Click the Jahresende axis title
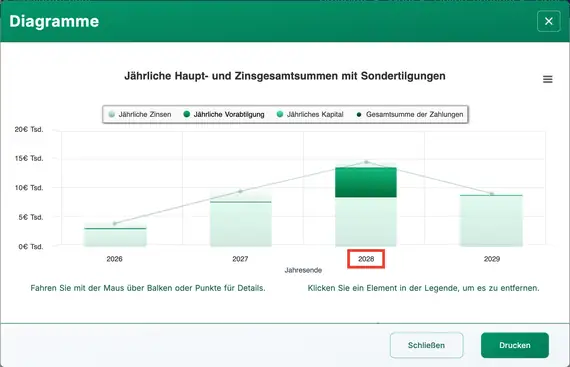 (303, 270)
